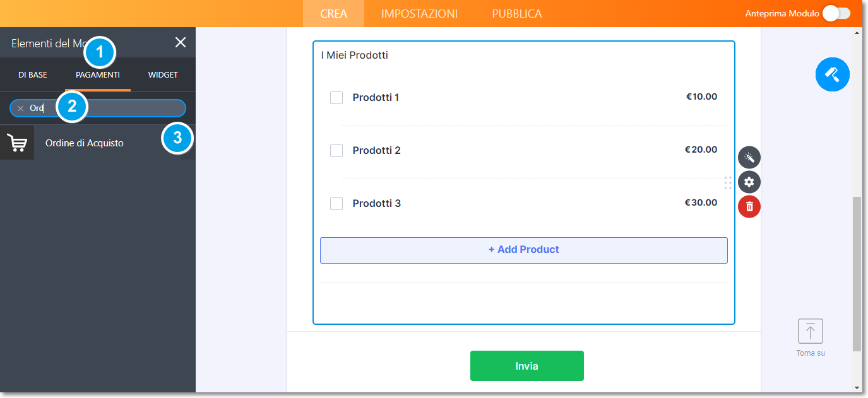Click the Add Product button
The height and width of the screenshot is (398, 868).
pyautogui.click(x=523, y=250)
